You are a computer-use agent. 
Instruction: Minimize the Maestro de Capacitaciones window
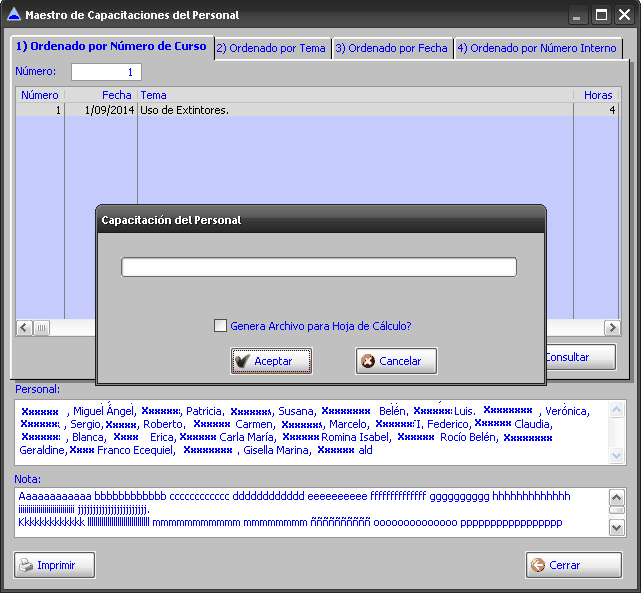(577, 15)
